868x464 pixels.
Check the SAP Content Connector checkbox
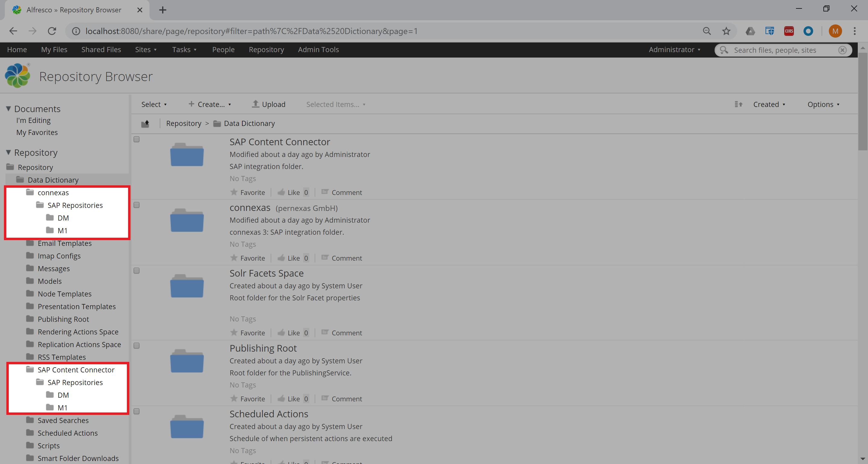pos(137,140)
